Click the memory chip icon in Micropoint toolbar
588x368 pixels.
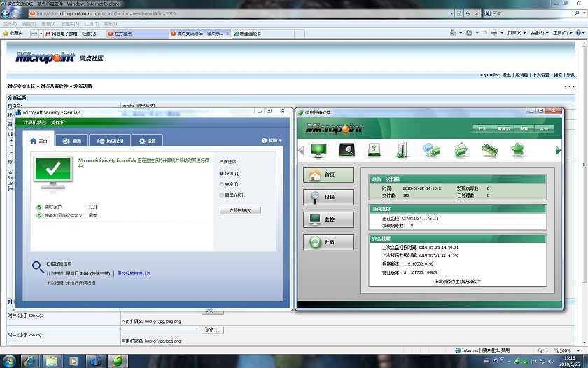[489, 150]
